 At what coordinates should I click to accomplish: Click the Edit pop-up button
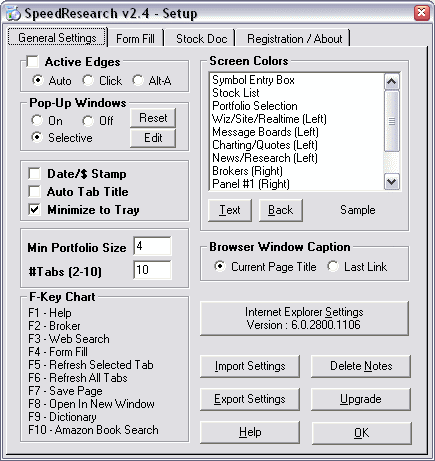click(153, 138)
